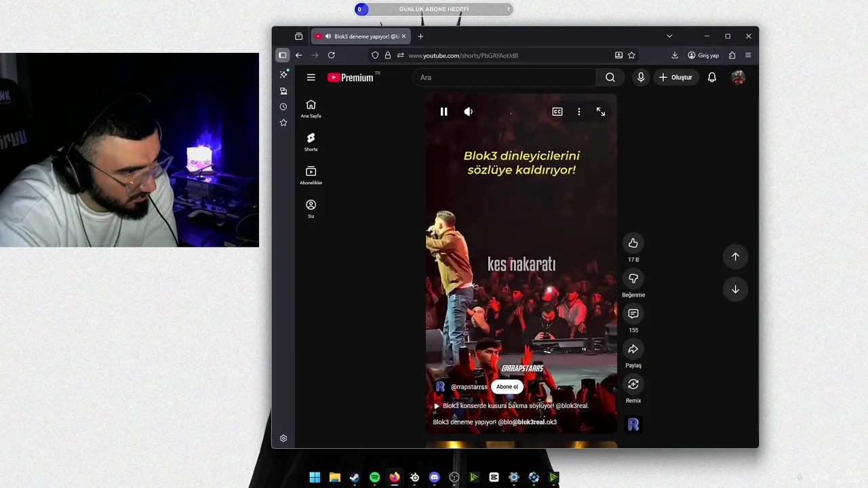This screenshot has width=868, height=488.
Task: Go to previous Short with up arrow
Action: [x=735, y=256]
